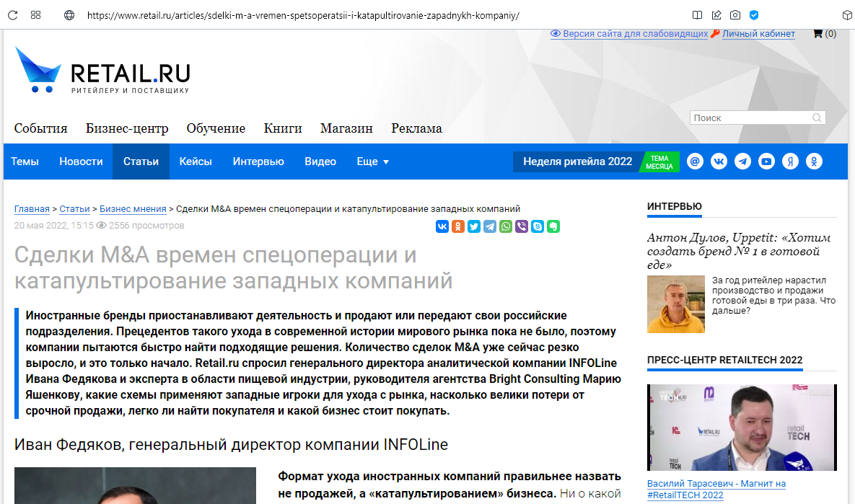Toggle browser reader mode icon
The width and height of the screenshot is (855, 504).
click(697, 14)
